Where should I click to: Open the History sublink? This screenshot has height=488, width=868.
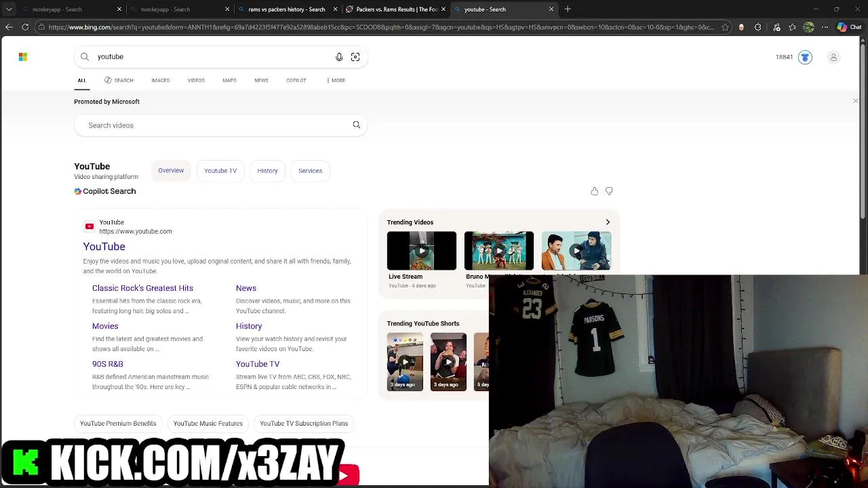click(249, 326)
